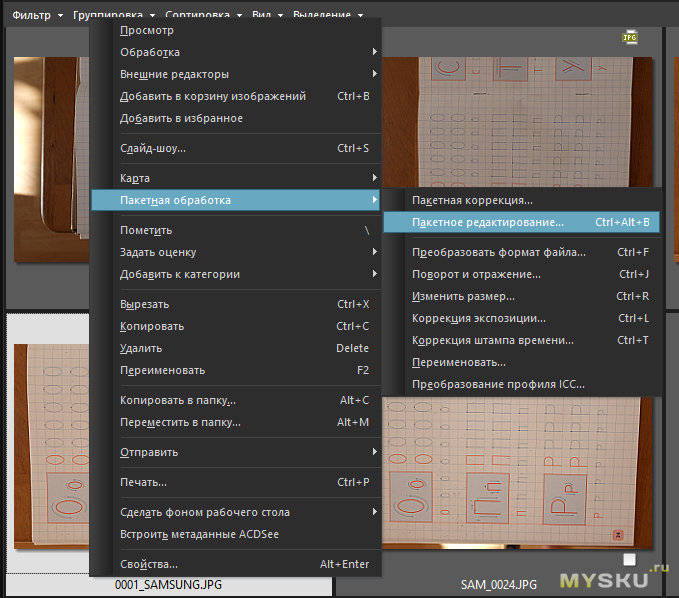Click Коррекция экспозиции menu item

pyautogui.click(x=479, y=318)
